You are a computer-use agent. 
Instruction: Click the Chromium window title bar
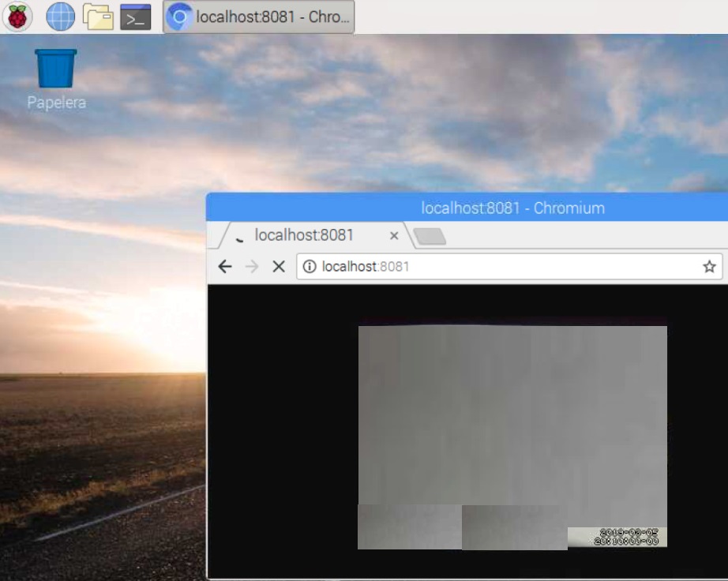coord(467,208)
